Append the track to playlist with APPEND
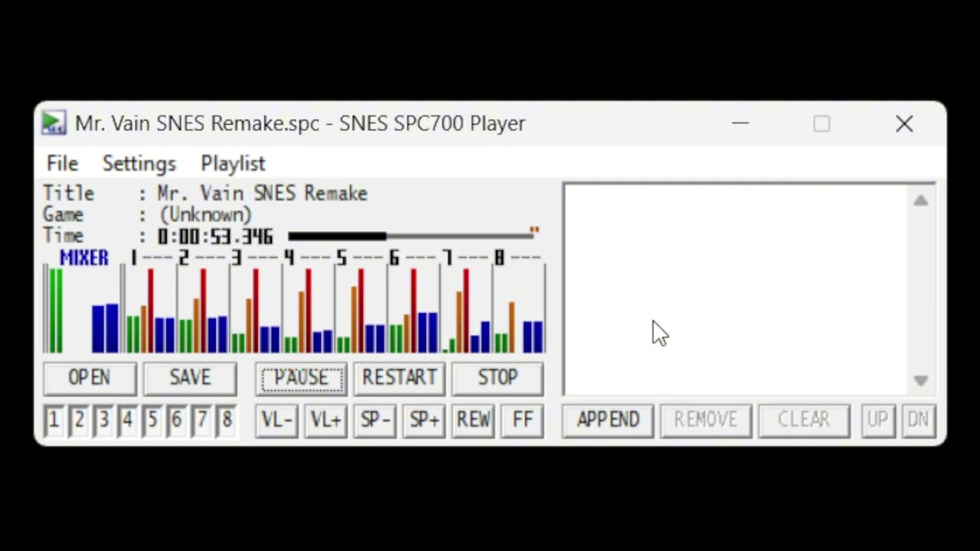The height and width of the screenshot is (551, 980). tap(608, 420)
